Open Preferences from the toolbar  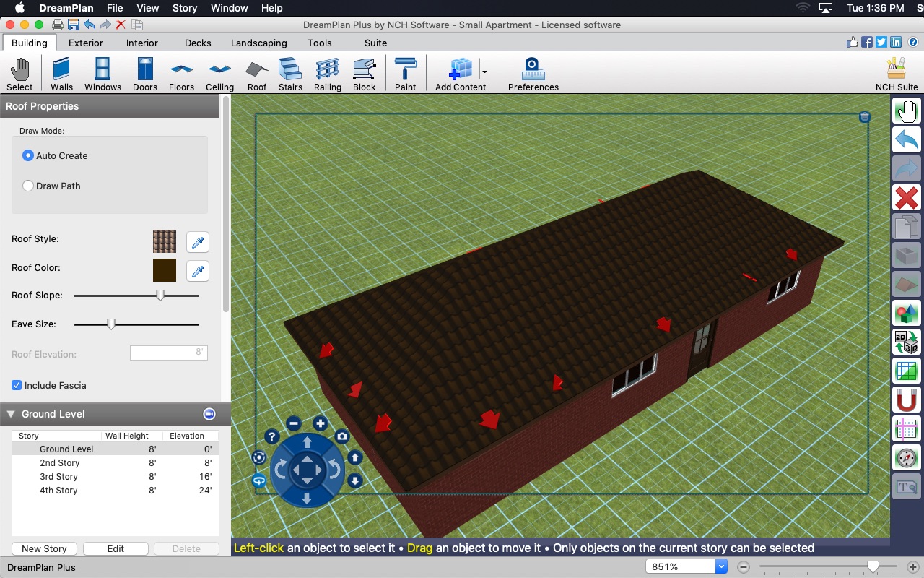point(533,74)
